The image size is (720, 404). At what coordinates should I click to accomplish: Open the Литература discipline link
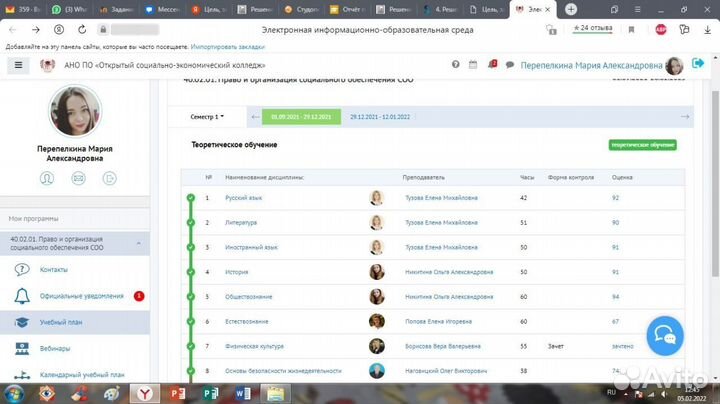point(241,223)
